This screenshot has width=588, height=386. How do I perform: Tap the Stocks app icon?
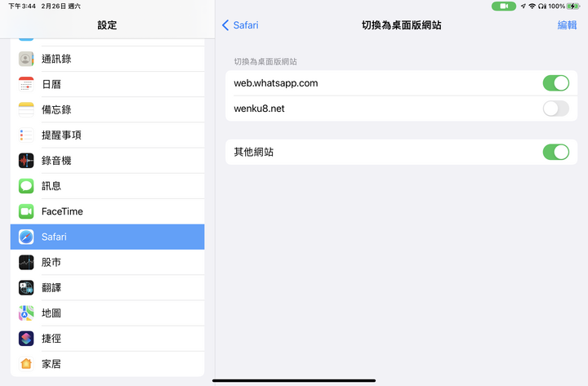(x=26, y=262)
